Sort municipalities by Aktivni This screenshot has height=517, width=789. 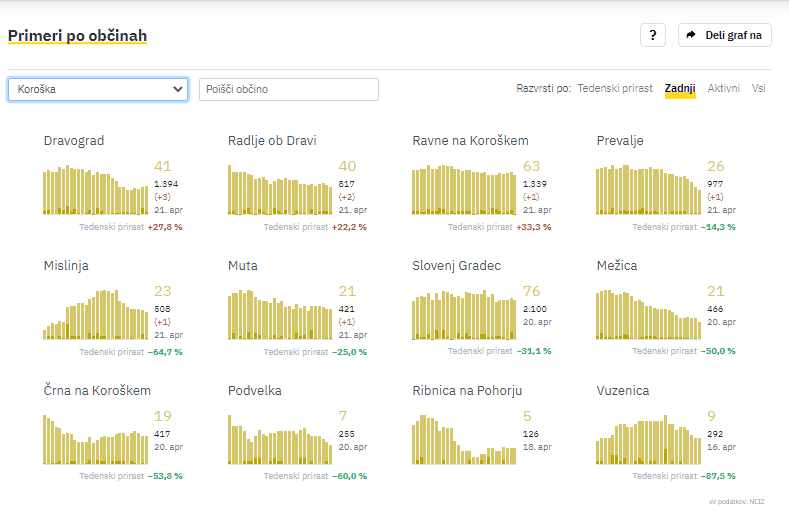pos(724,88)
